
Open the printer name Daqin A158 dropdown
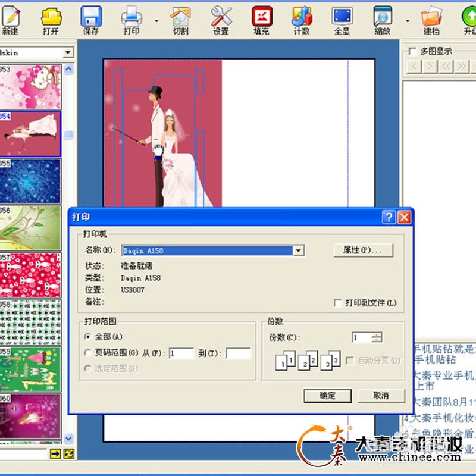click(299, 250)
